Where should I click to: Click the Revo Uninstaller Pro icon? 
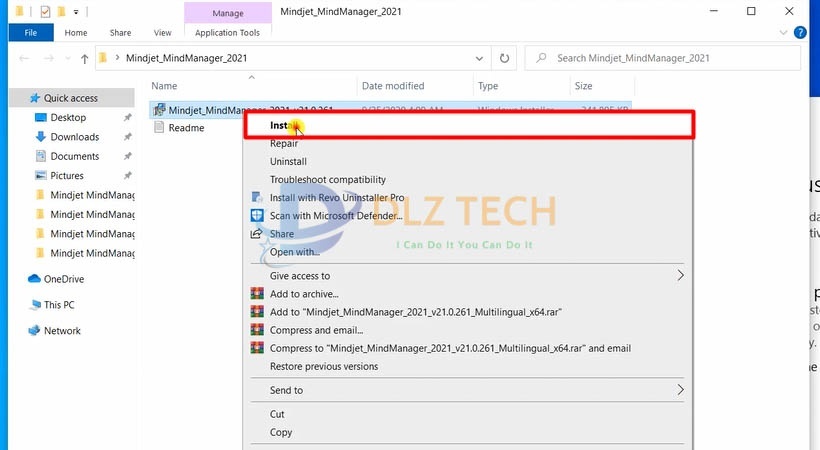pyautogui.click(x=257, y=197)
